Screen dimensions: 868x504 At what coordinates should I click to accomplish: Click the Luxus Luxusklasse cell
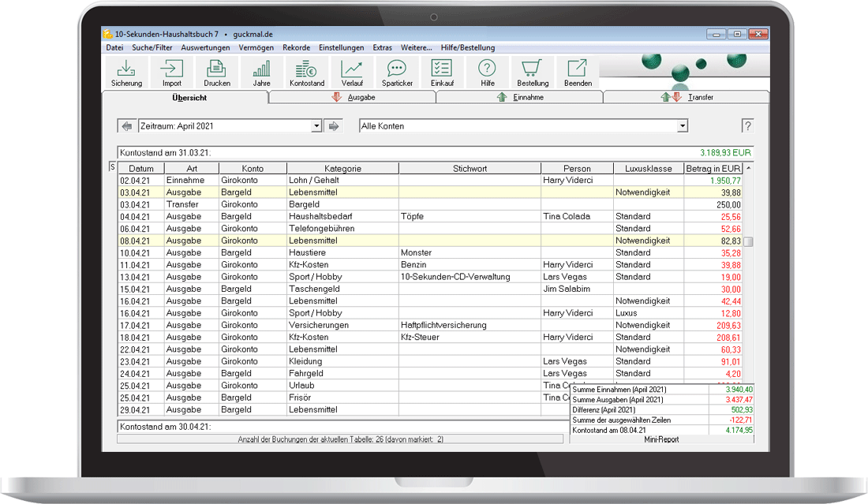(x=648, y=313)
